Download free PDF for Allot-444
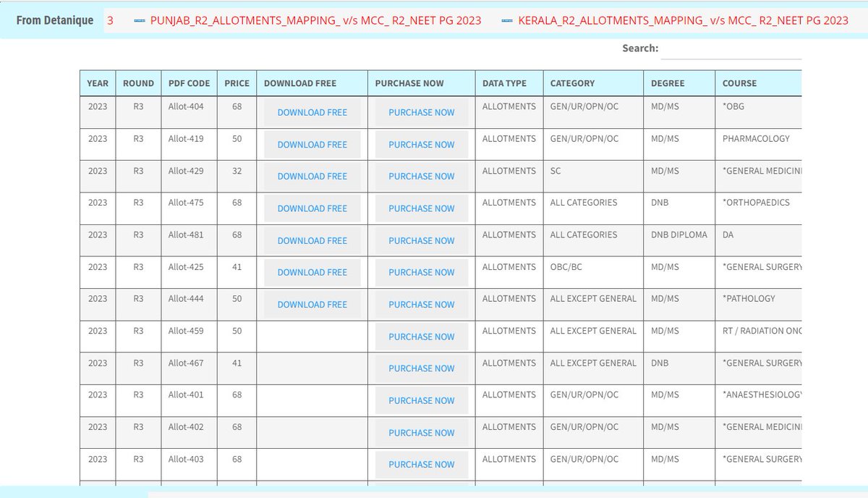 pos(312,304)
